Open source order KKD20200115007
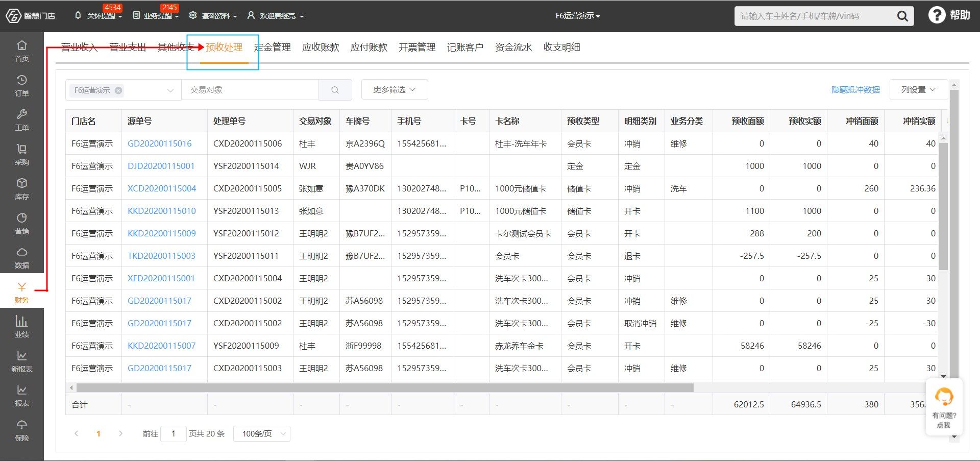The height and width of the screenshot is (461, 980). point(162,346)
